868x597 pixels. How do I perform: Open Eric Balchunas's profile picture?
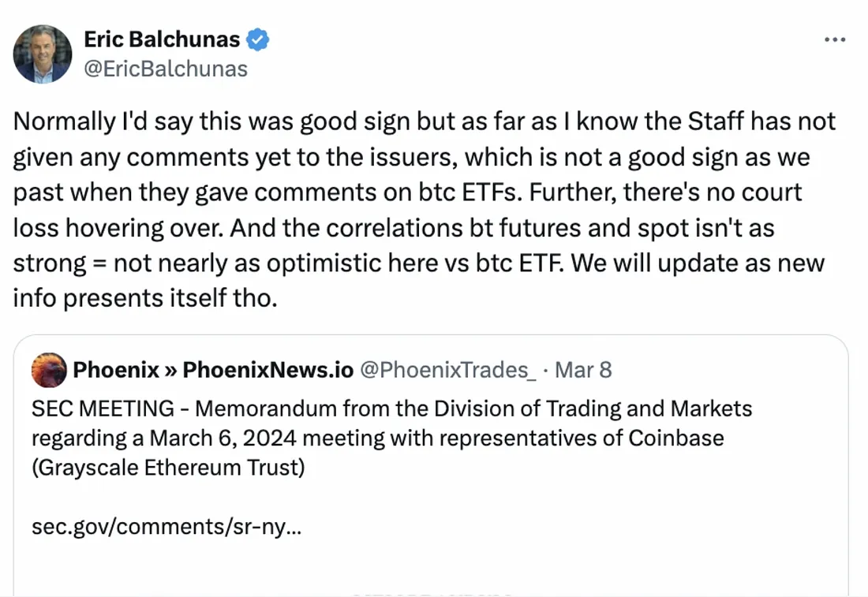click(43, 54)
